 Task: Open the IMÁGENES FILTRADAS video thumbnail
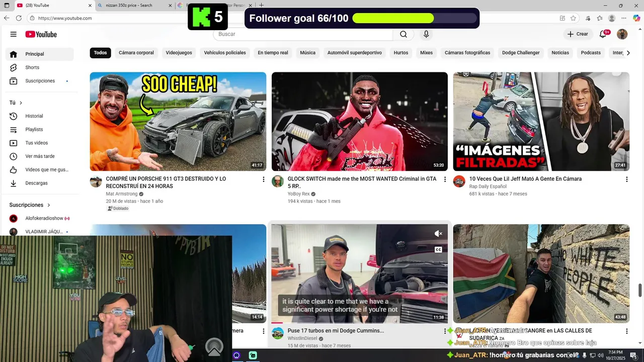click(x=541, y=122)
